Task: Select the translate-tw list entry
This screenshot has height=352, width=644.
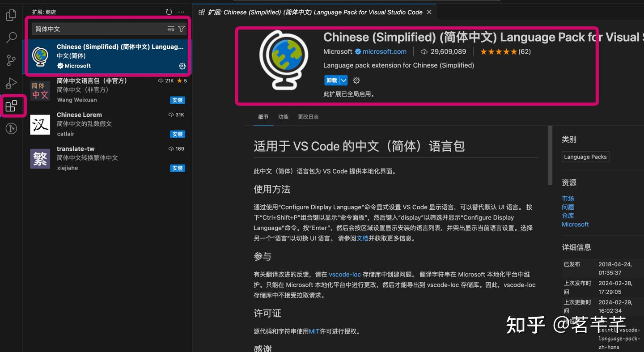Action: tap(107, 158)
